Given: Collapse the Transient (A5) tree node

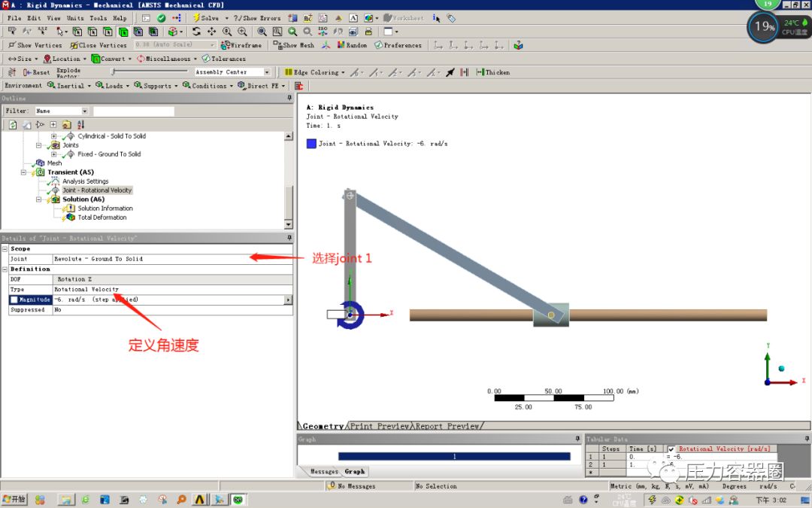Looking at the screenshot, I should tap(23, 172).
